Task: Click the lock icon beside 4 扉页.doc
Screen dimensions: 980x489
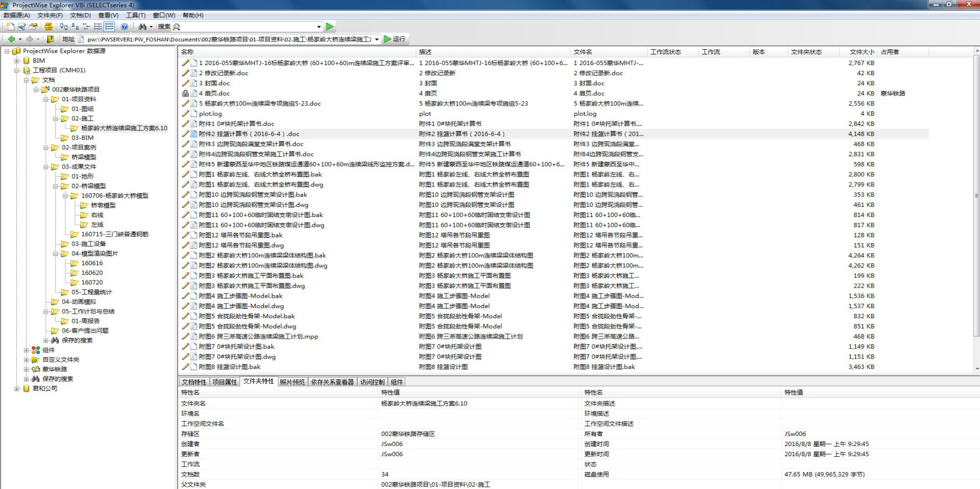Action: click(185, 93)
